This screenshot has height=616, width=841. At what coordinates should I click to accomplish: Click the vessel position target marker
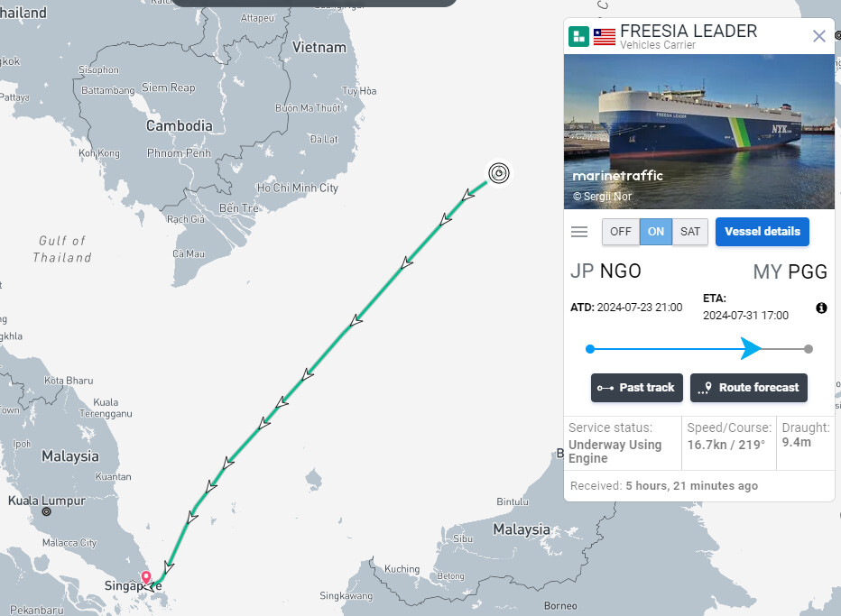click(x=499, y=173)
